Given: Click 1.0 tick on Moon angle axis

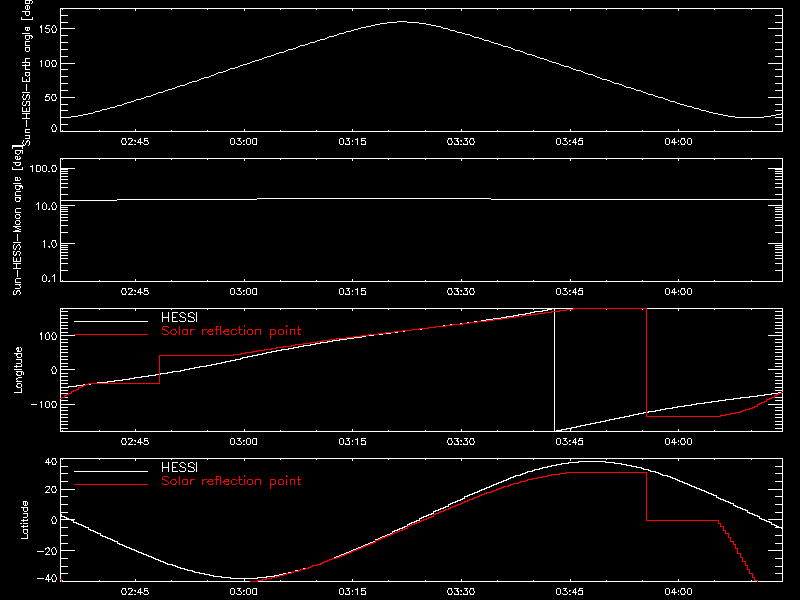Looking at the screenshot, I should click(x=49, y=244).
